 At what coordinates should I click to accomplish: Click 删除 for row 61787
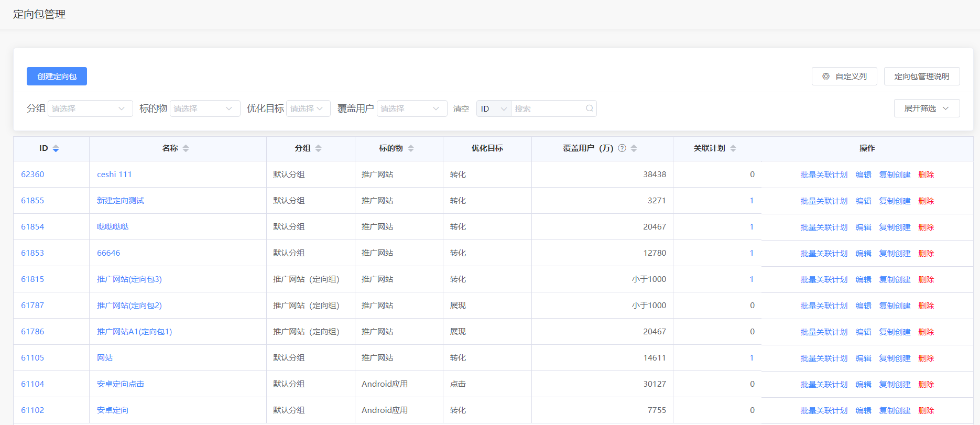[x=926, y=306]
